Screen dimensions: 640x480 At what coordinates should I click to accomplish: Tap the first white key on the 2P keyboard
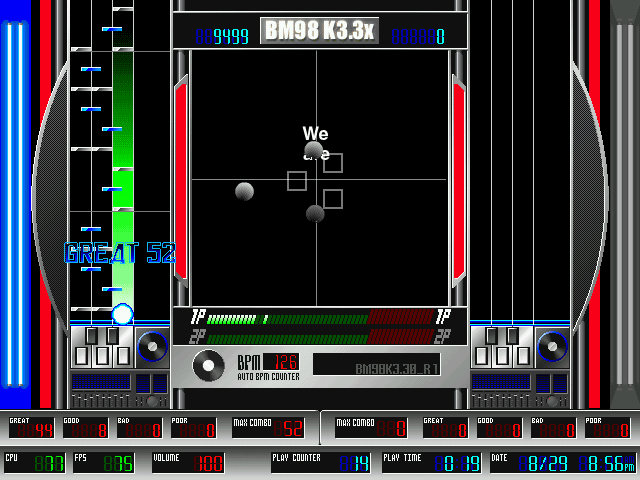click(x=482, y=356)
